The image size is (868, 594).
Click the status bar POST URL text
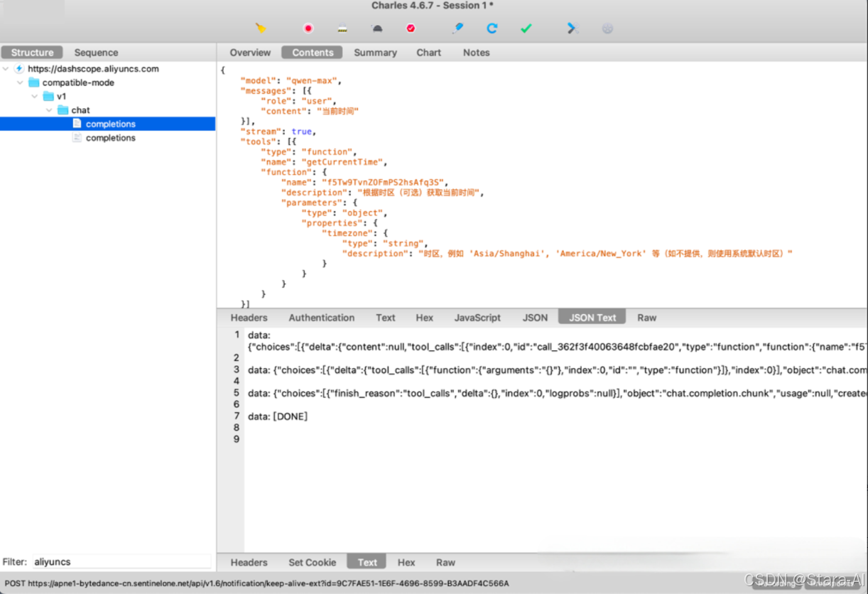coord(256,583)
